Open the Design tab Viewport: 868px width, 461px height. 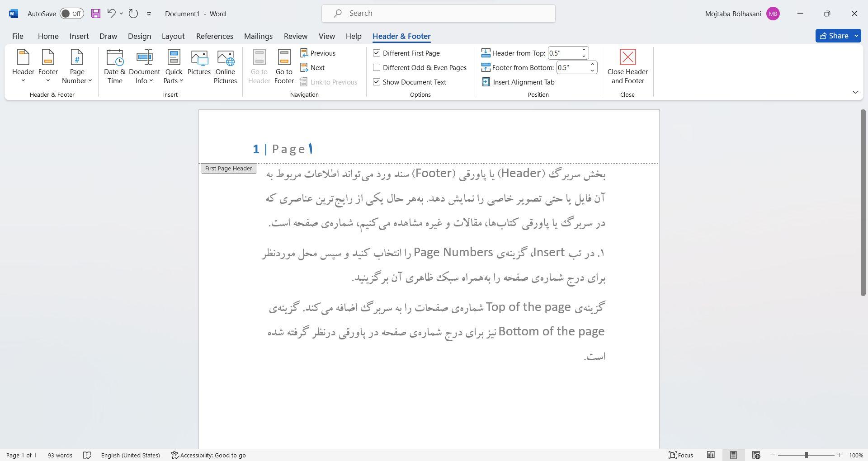[139, 36]
